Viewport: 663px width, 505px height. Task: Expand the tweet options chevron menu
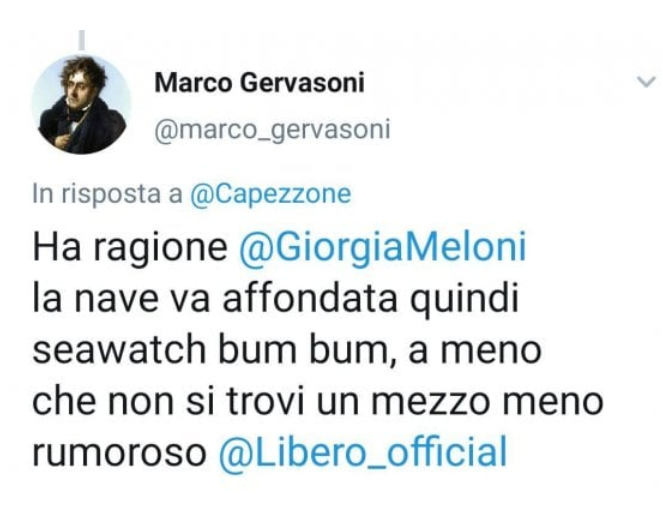pyautogui.click(x=646, y=81)
